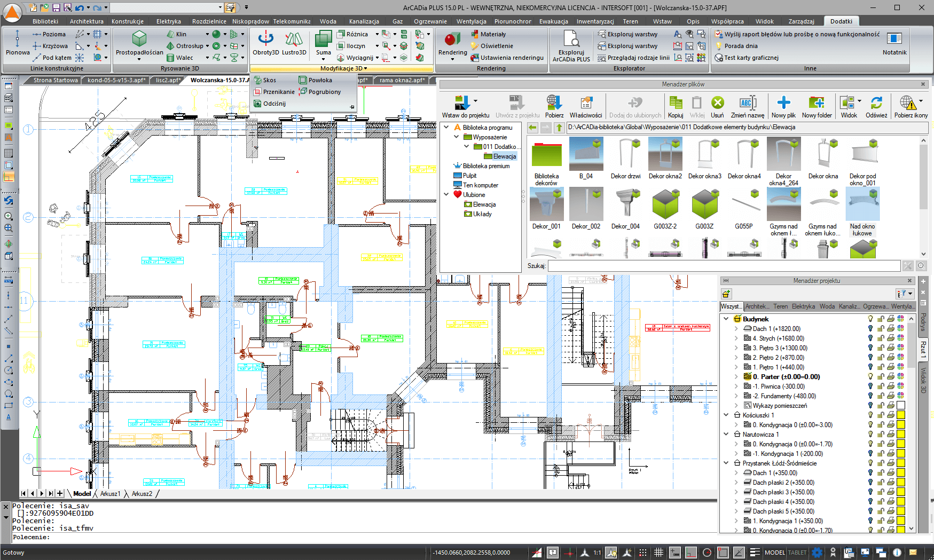Open Modyfikacje 3D group dropdown
934x560 pixels.
pos(343,68)
